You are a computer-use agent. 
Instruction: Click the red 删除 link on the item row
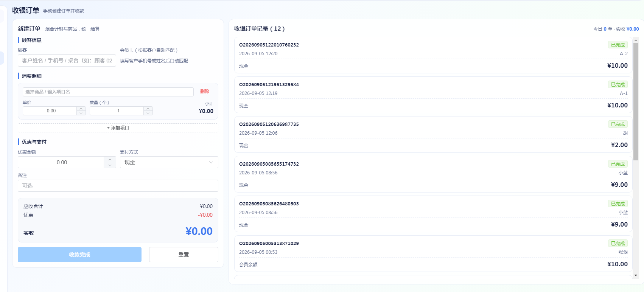[205, 92]
